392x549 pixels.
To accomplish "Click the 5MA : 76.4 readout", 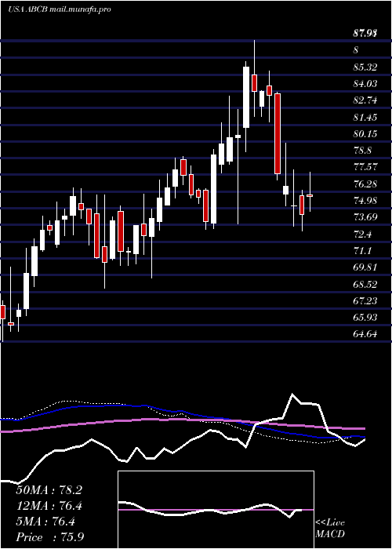I will click(x=45, y=522).
